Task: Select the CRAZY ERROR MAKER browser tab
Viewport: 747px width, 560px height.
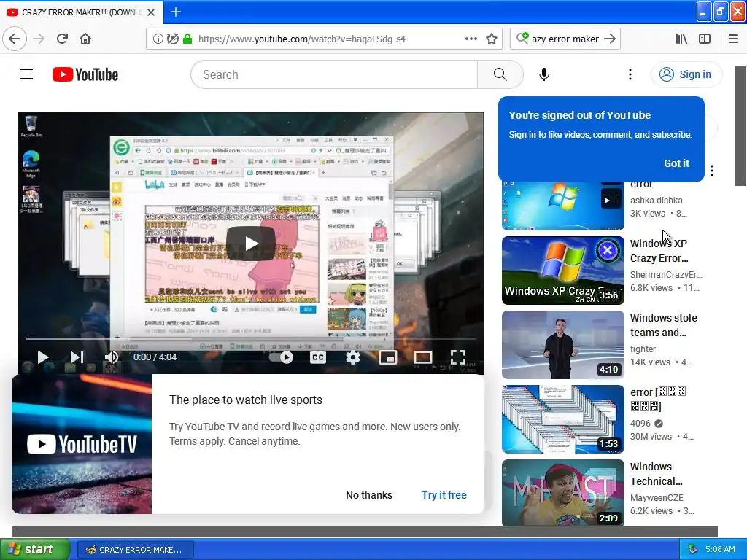Action: point(82,12)
